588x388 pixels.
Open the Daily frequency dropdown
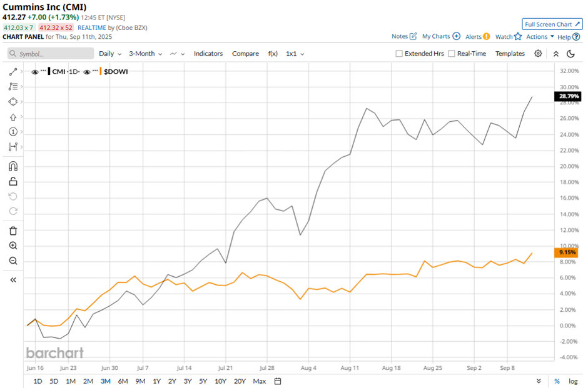point(110,54)
